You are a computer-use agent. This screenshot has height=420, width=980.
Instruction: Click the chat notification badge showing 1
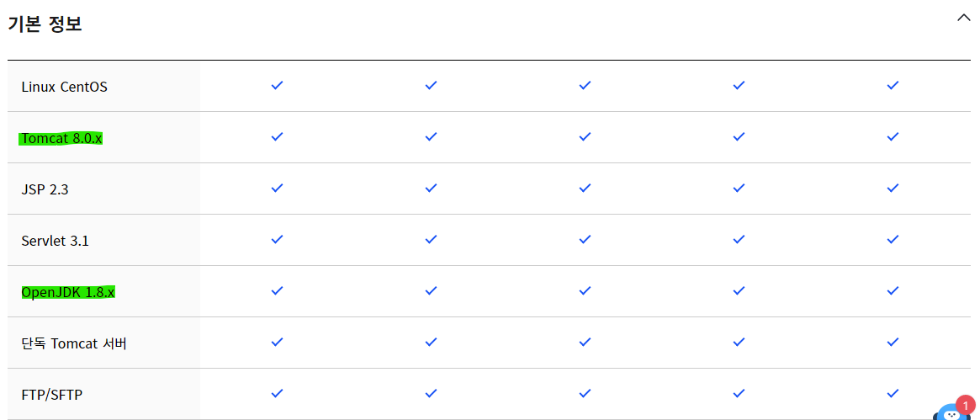(x=966, y=405)
